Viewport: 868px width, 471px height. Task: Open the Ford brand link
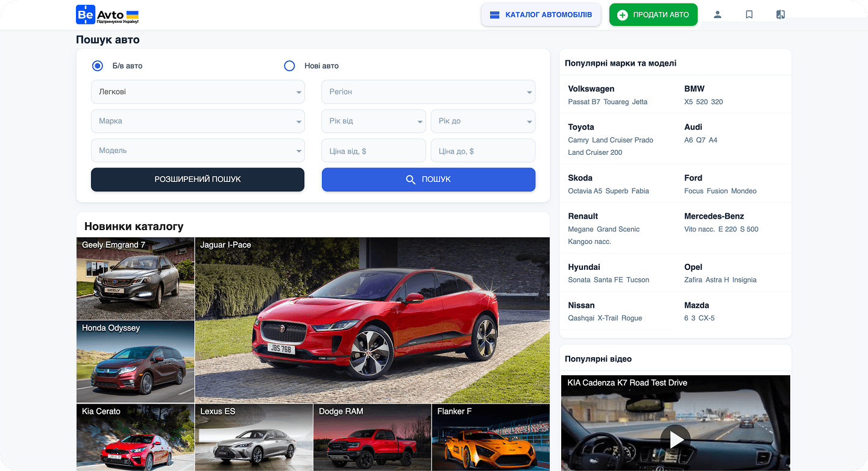click(693, 178)
